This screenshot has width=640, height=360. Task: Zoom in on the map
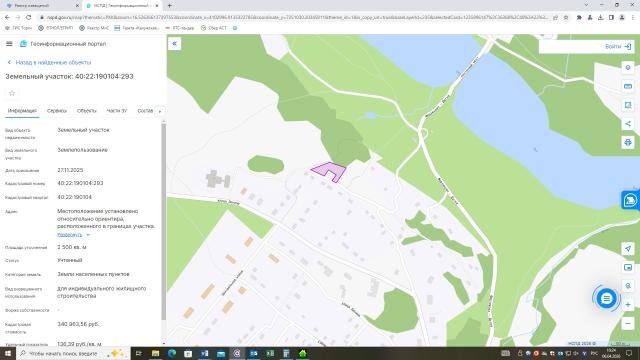click(x=628, y=305)
